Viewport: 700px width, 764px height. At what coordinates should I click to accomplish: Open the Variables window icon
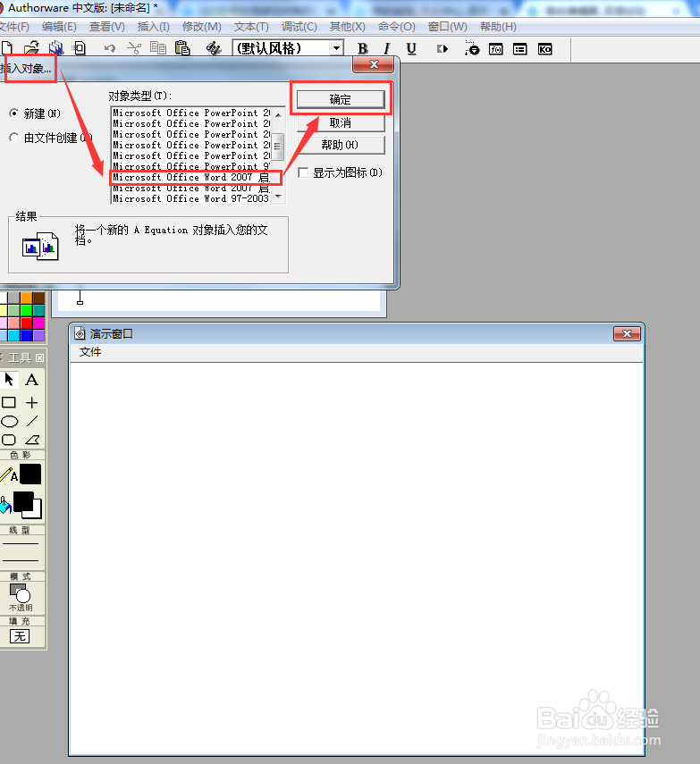coord(520,49)
